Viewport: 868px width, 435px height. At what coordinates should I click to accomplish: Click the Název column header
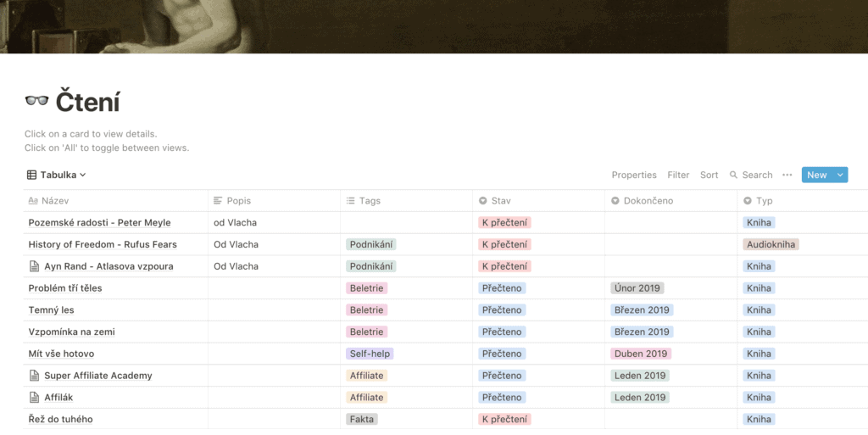(x=115, y=201)
